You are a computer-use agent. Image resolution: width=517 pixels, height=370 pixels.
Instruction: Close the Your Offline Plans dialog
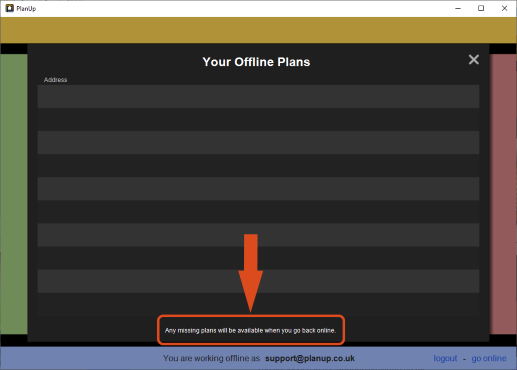pyautogui.click(x=474, y=60)
